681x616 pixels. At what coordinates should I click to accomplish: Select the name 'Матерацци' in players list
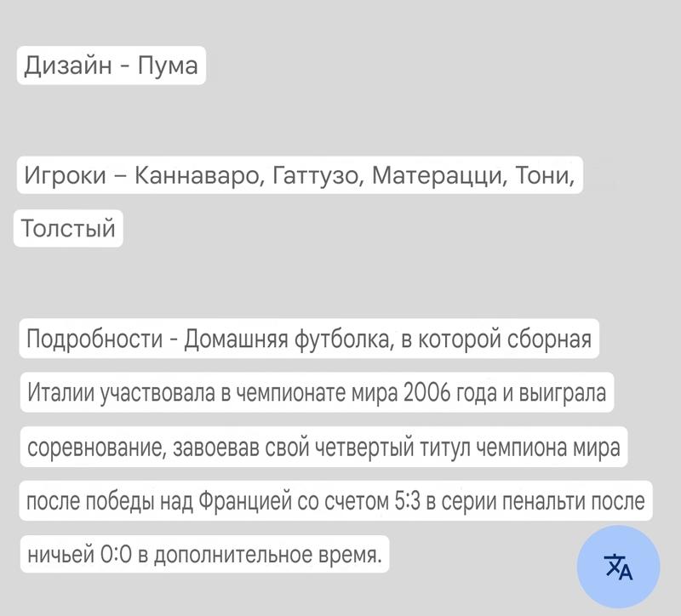tap(439, 176)
